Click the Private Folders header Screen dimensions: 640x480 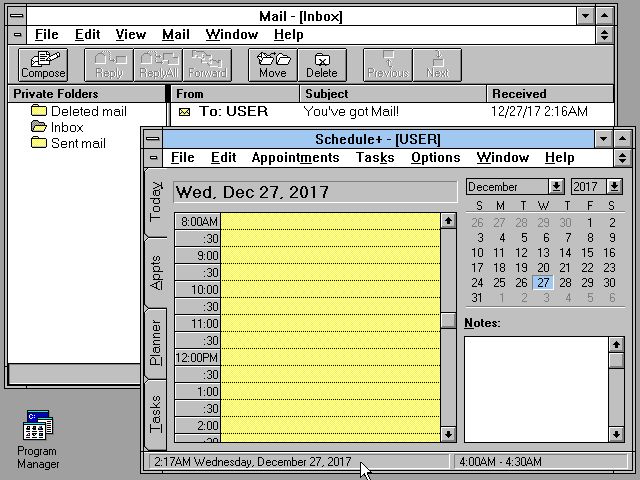(86, 94)
